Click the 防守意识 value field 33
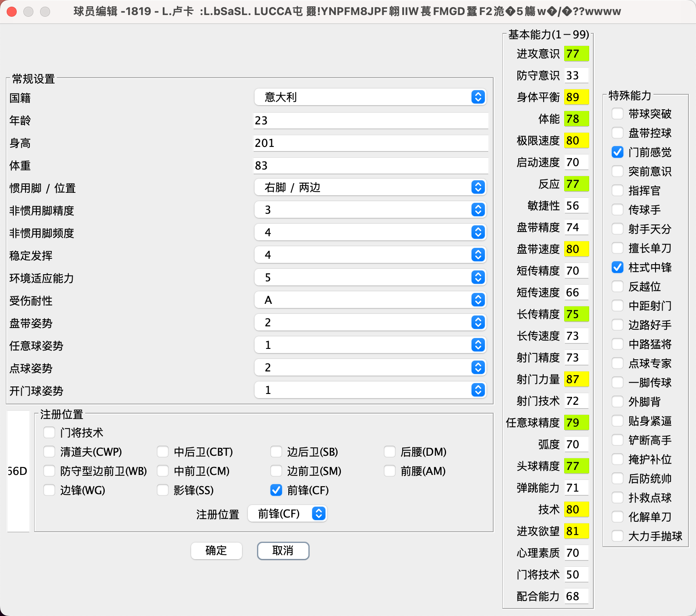Image resolution: width=696 pixels, height=616 pixels. pyautogui.click(x=576, y=76)
